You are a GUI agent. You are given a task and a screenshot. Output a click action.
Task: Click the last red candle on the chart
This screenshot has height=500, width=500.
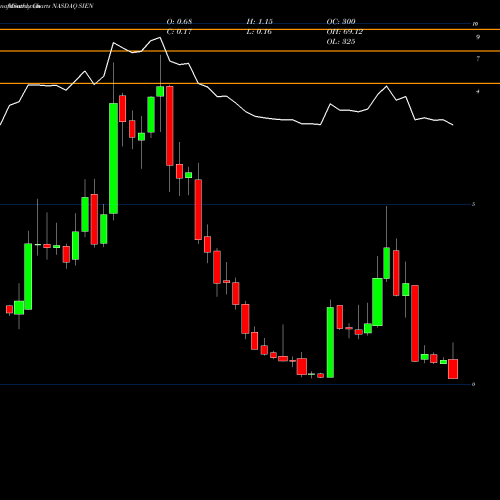[453, 369]
